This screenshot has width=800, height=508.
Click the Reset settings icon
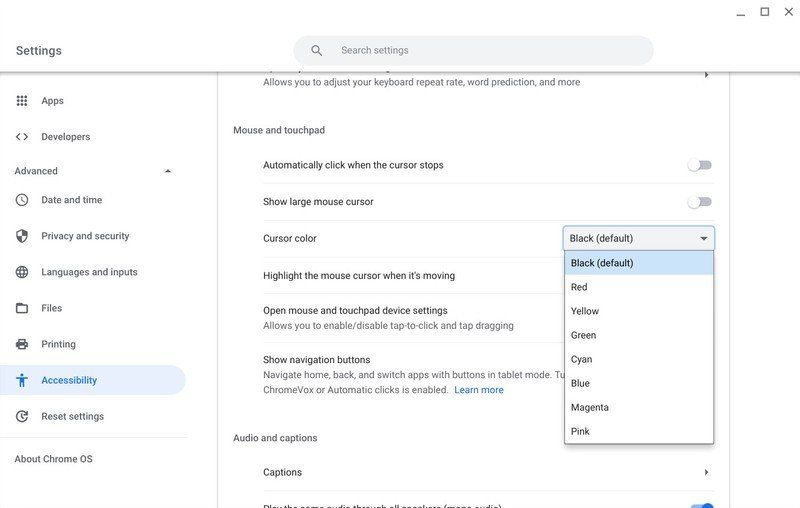pos(22,416)
